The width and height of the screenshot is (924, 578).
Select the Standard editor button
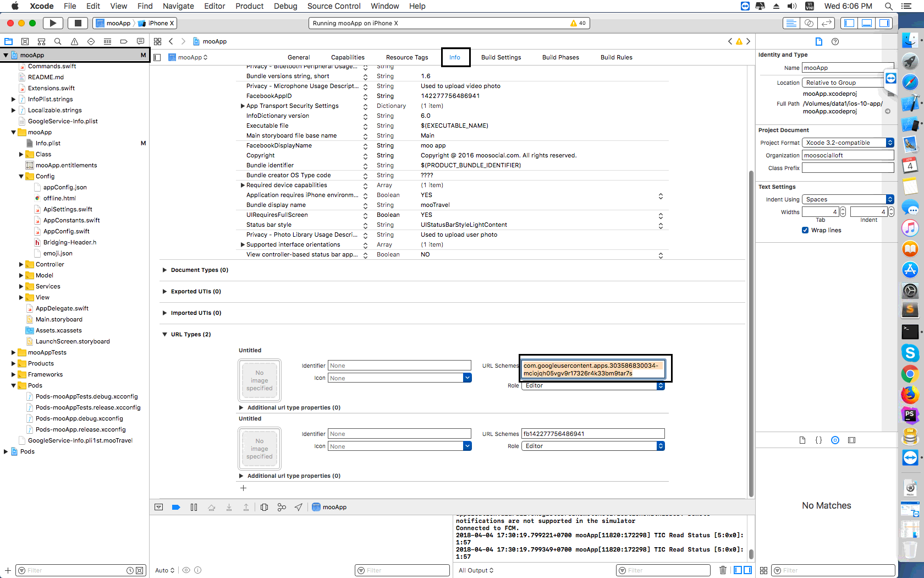pos(791,23)
